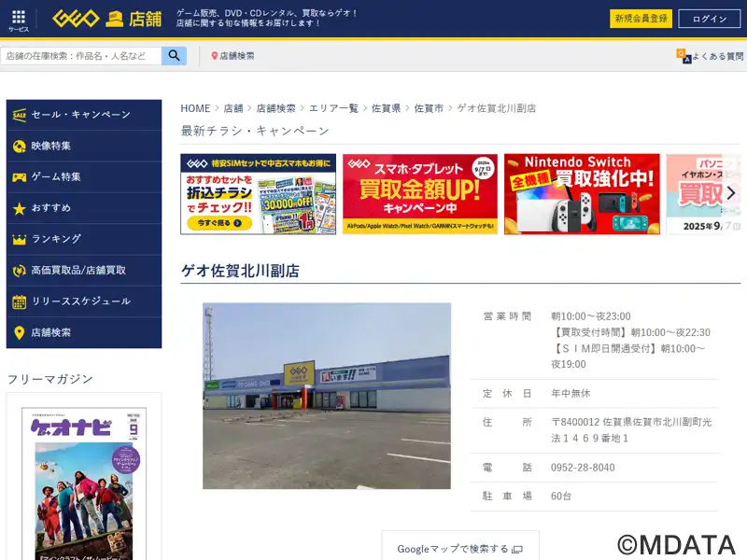The width and height of the screenshot is (747, 560).
Task: Click the hours text 朝10:00～夜23:00
Action: tap(591, 316)
